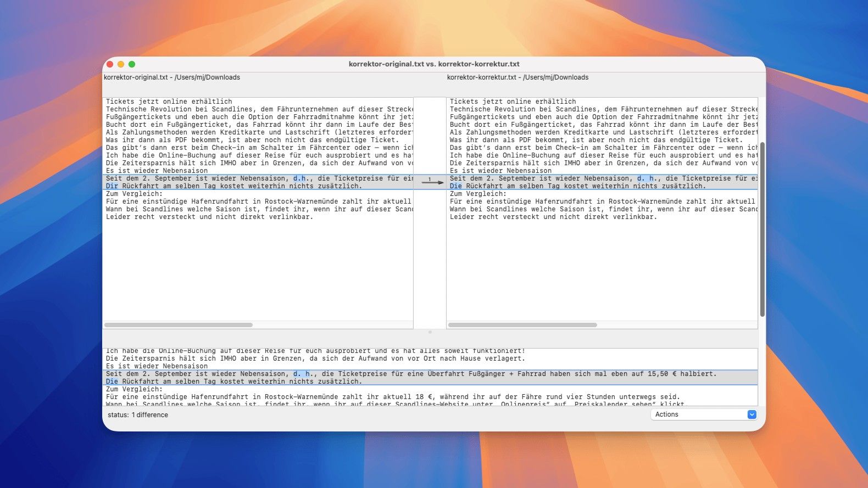This screenshot has width=868, height=488.
Task: Click the korrektor-original.txt file path header
Action: [172, 77]
